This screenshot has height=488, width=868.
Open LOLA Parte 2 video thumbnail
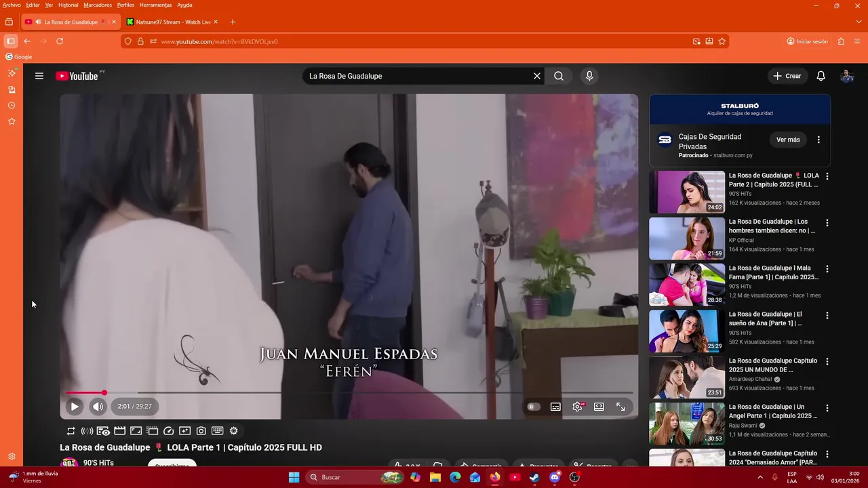(x=687, y=192)
